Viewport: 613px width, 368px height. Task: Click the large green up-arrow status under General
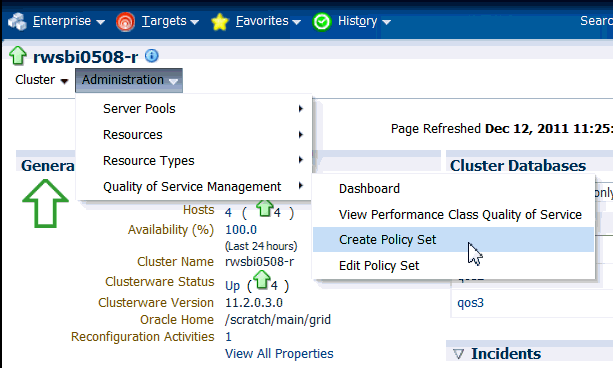click(45, 203)
